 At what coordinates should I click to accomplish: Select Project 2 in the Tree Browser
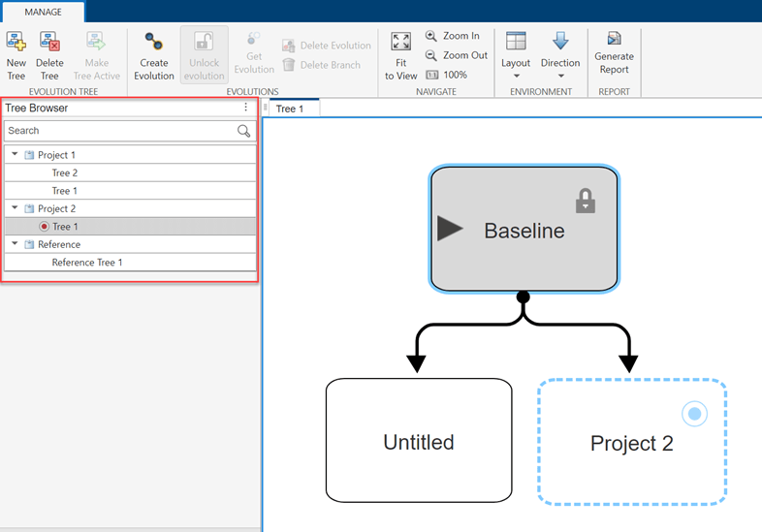pos(130,208)
